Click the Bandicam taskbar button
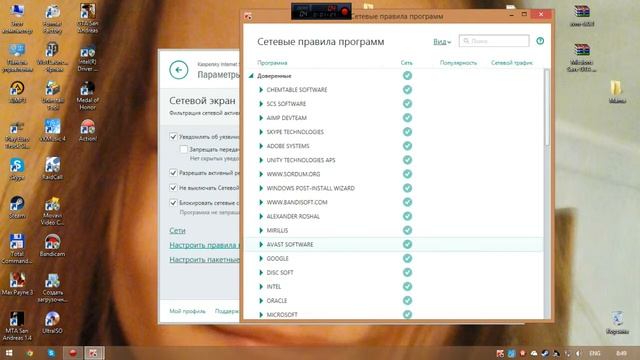Viewport: 640px width, 360px height. click(73, 353)
